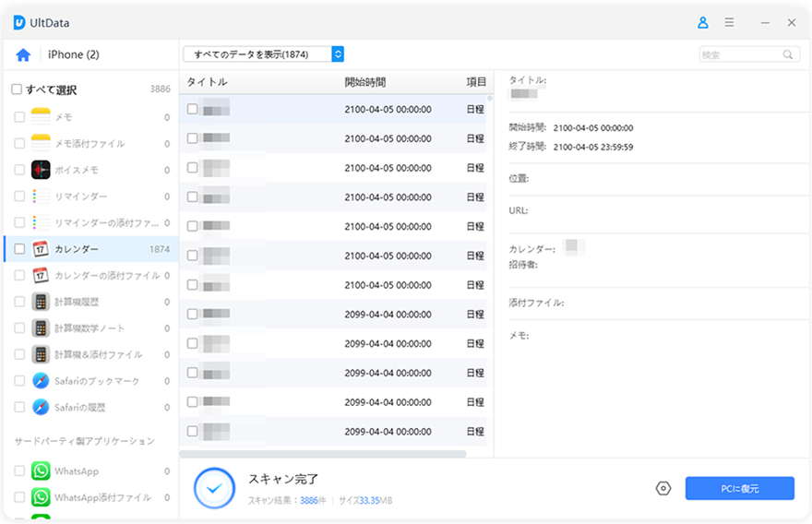812x524 pixels.
Task: Click the vertical scroll indicator of table
Action: pyautogui.click(x=490, y=99)
